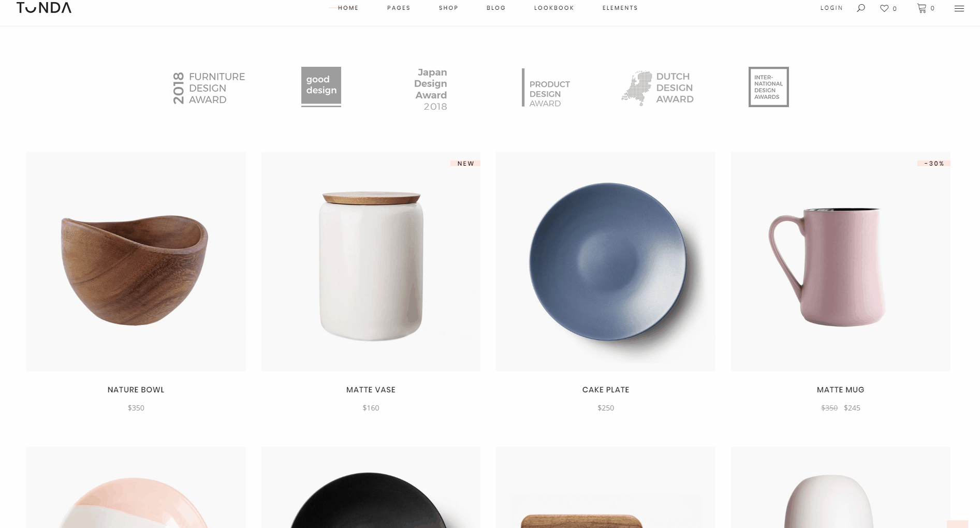The height and width of the screenshot is (528, 980).
Task: Click the TONDA logo
Action: click(44, 7)
